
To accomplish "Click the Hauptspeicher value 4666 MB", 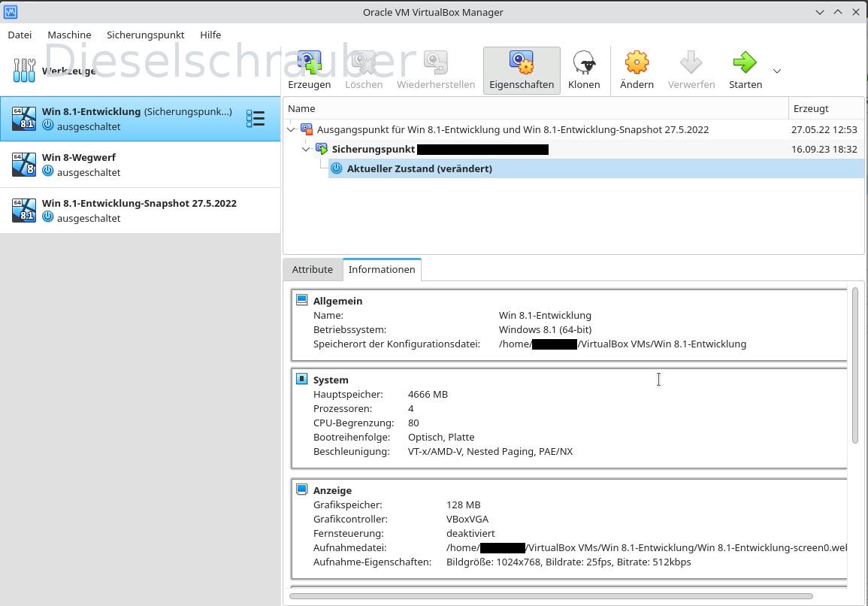I will coord(428,395).
